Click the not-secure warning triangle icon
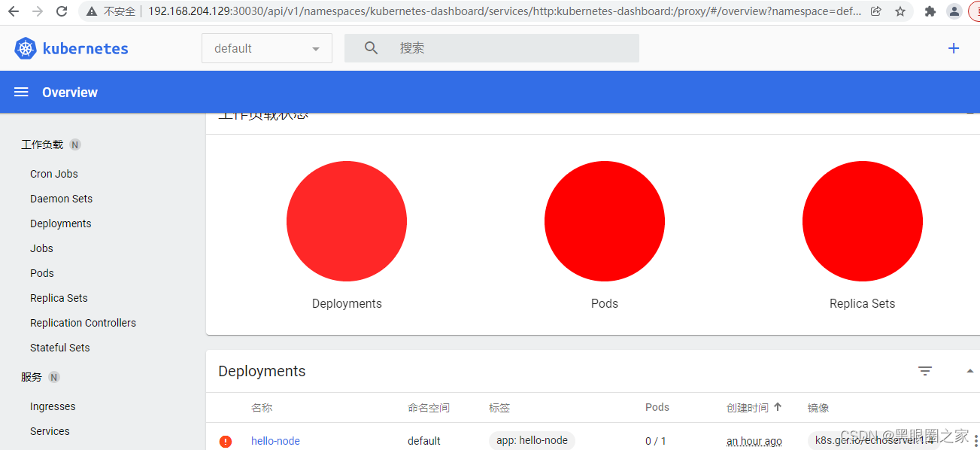 tap(92, 11)
